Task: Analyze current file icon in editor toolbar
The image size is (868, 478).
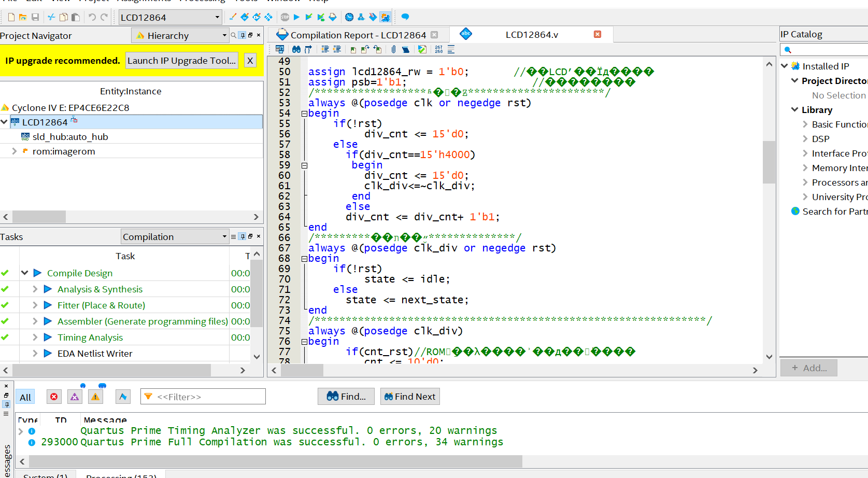Action: pos(422,49)
